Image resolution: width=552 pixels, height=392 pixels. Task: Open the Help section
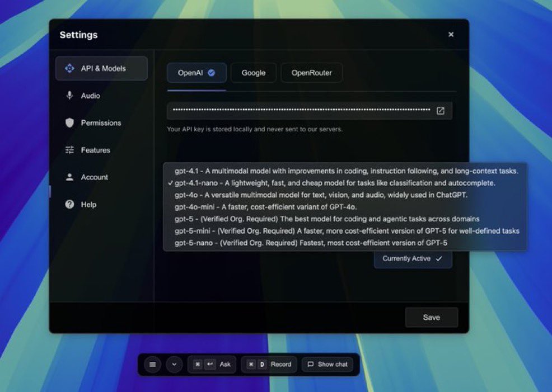101,204
